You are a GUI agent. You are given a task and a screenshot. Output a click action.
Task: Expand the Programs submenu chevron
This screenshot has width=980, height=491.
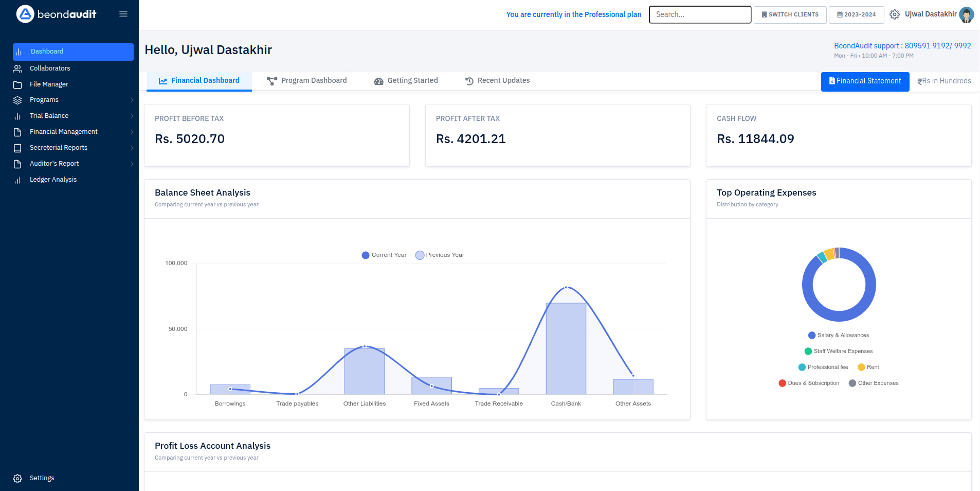pyautogui.click(x=132, y=100)
